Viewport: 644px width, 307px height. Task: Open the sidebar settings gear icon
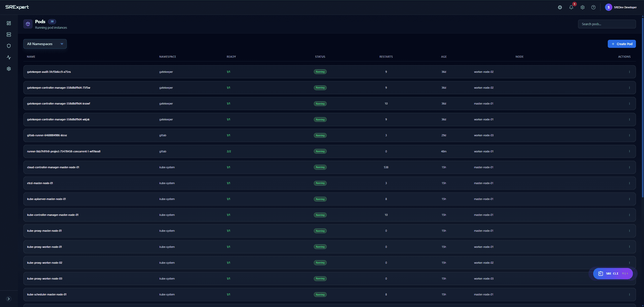[9, 69]
